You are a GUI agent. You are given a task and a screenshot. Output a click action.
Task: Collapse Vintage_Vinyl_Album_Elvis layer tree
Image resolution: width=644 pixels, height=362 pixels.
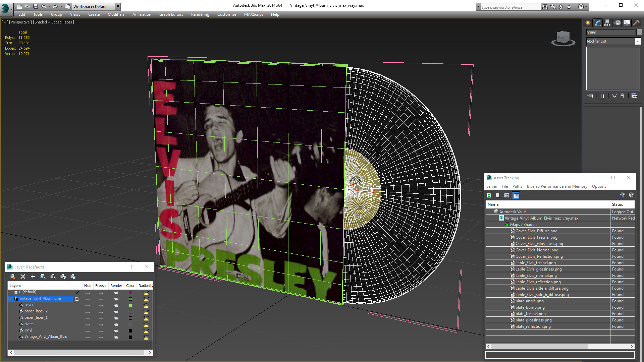pos(10,299)
